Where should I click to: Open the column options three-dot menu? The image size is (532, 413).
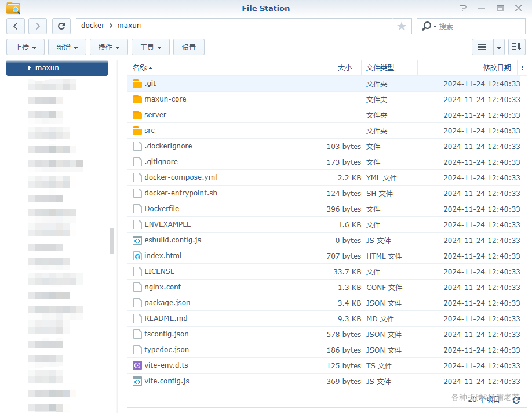522,68
